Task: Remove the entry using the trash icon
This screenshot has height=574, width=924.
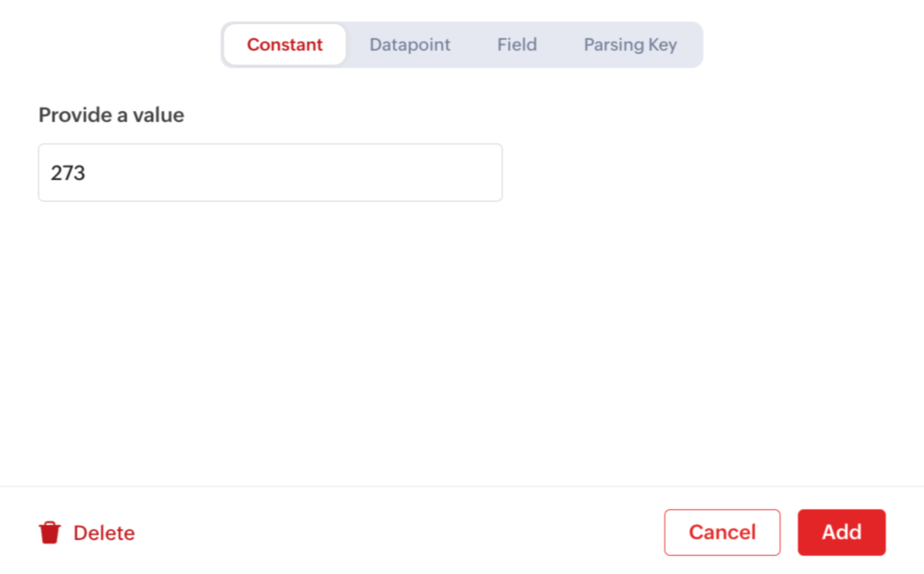Action: point(50,533)
